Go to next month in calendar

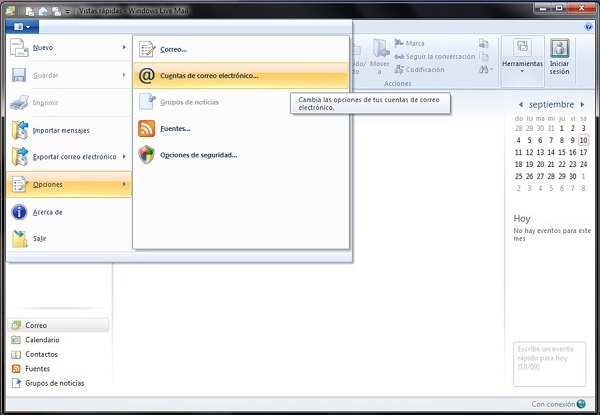pos(582,104)
